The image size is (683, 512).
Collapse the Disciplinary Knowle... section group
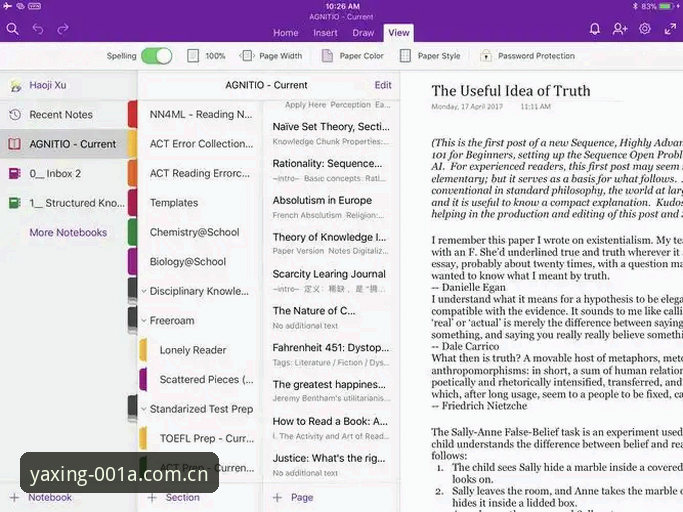144,291
